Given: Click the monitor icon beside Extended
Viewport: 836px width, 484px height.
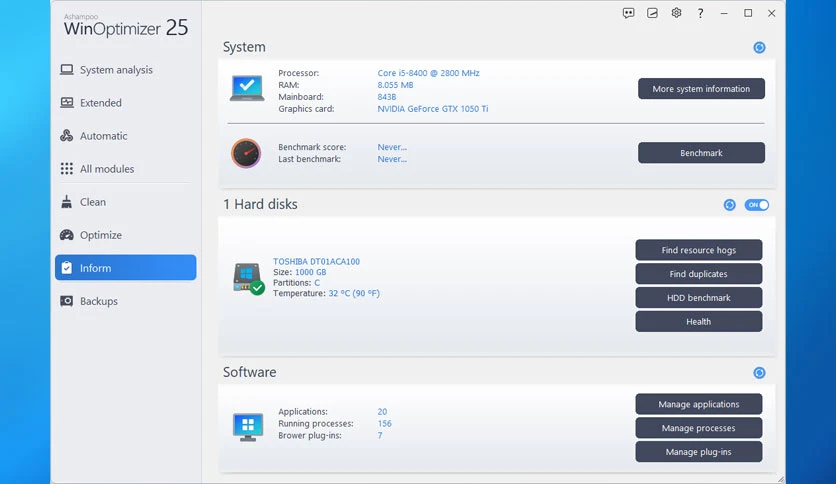Looking at the screenshot, I should pos(67,103).
